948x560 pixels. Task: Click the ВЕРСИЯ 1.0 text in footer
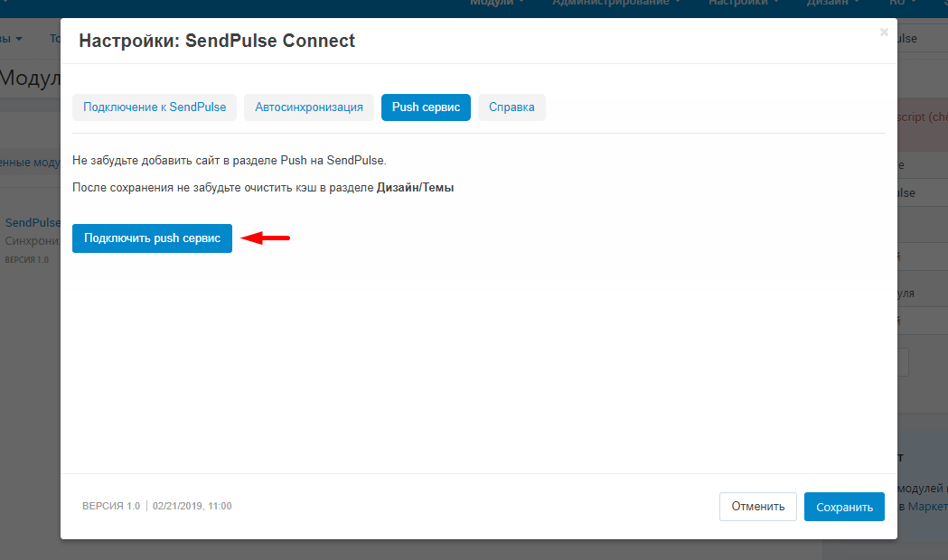(x=111, y=506)
